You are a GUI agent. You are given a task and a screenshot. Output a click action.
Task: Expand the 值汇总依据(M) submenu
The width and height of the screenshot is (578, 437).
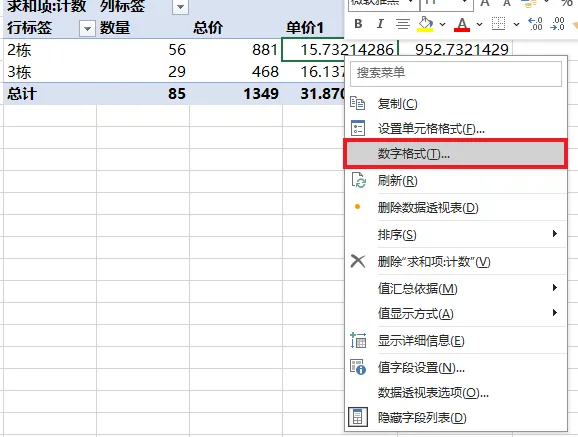pyautogui.click(x=456, y=288)
